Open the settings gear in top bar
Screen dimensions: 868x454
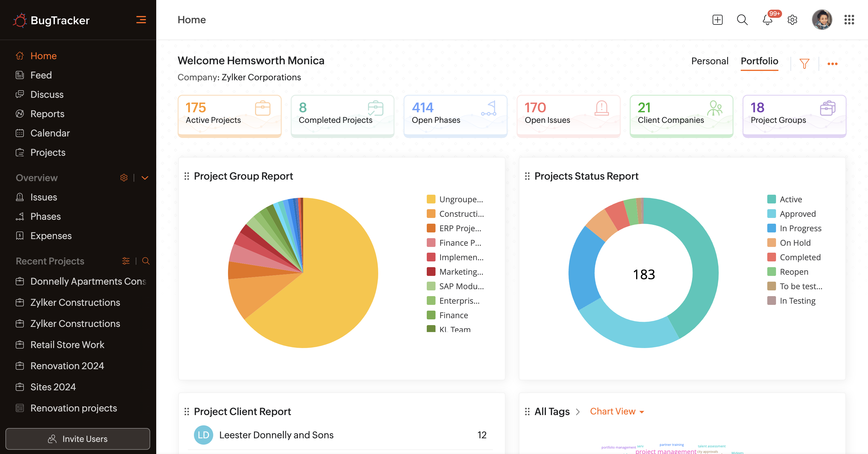point(792,20)
